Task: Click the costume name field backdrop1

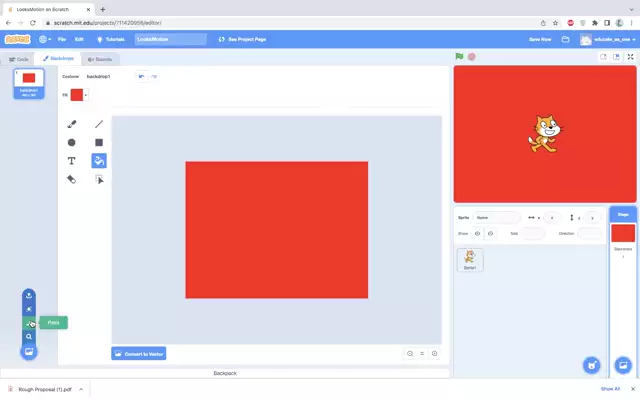Action: pyautogui.click(x=108, y=76)
